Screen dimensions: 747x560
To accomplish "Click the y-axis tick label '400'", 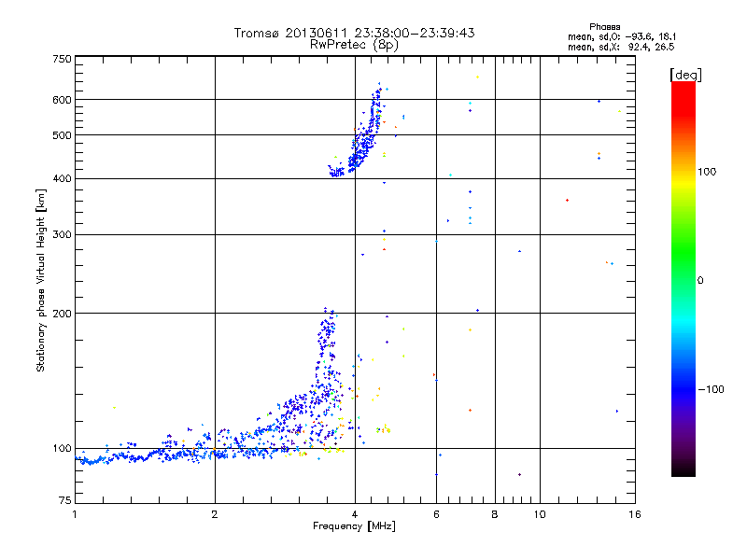I will (x=62, y=178).
